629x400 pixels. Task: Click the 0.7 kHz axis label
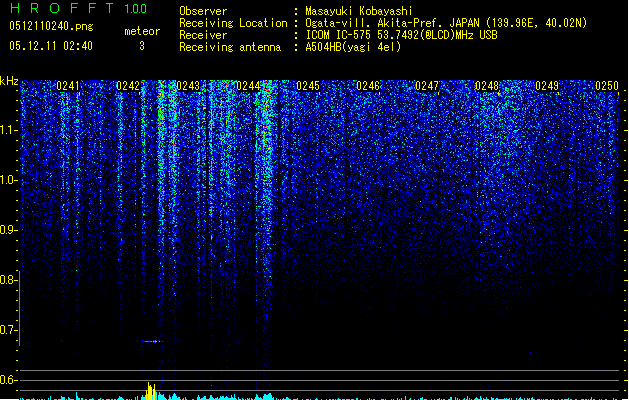coord(8,330)
